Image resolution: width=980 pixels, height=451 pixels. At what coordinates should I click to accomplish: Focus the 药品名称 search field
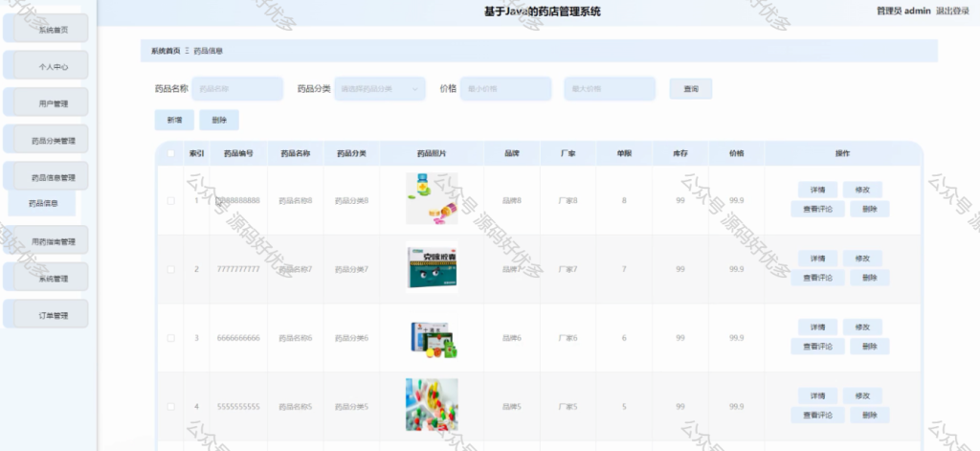tap(237, 89)
